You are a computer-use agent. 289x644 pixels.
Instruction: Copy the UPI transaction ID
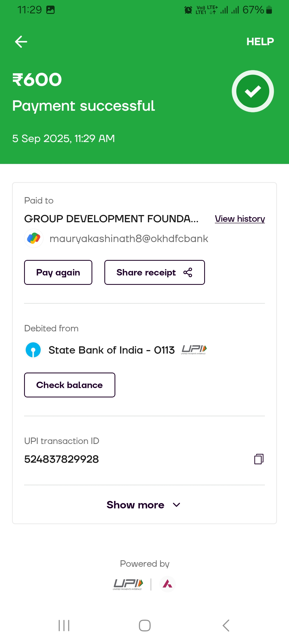coord(259,459)
